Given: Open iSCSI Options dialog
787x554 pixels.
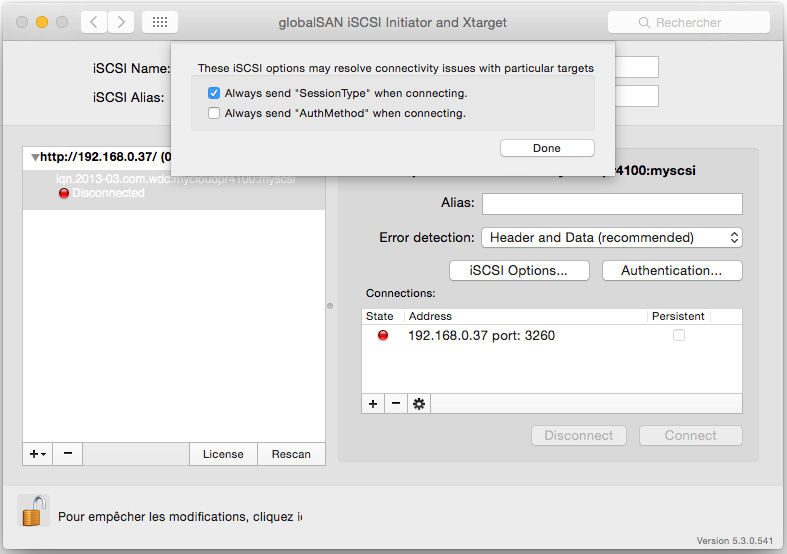Looking at the screenshot, I should click(519, 270).
